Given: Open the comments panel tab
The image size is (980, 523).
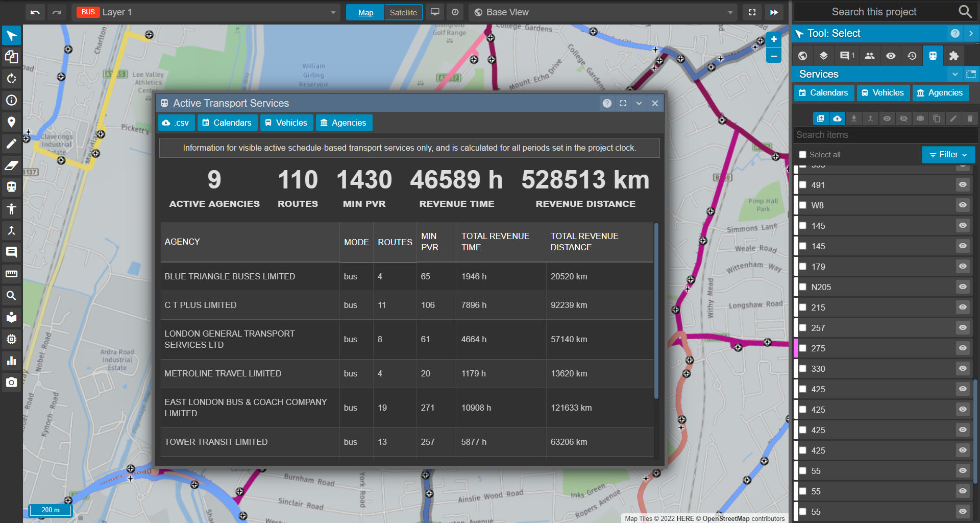Looking at the screenshot, I should click(x=847, y=56).
